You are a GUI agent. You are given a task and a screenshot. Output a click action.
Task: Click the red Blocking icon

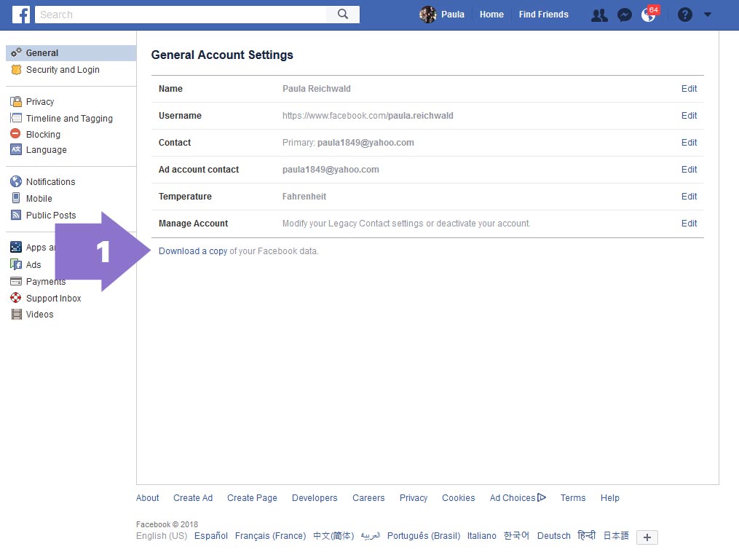pos(15,134)
